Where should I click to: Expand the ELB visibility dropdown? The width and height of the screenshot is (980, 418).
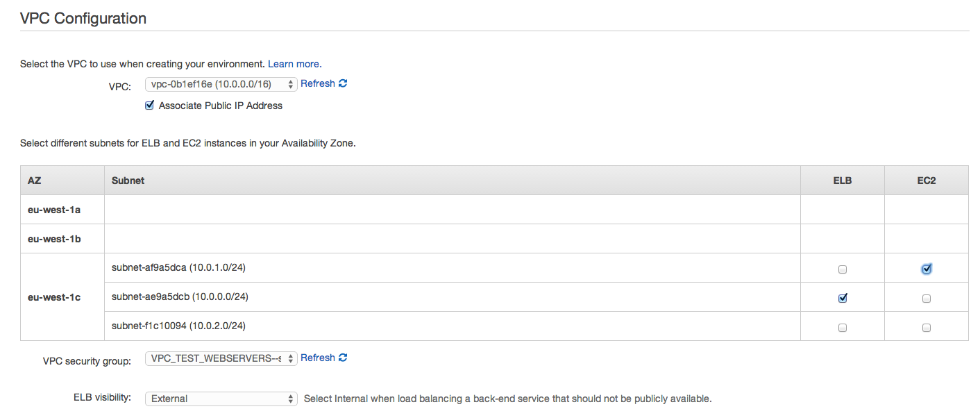pyautogui.click(x=221, y=399)
